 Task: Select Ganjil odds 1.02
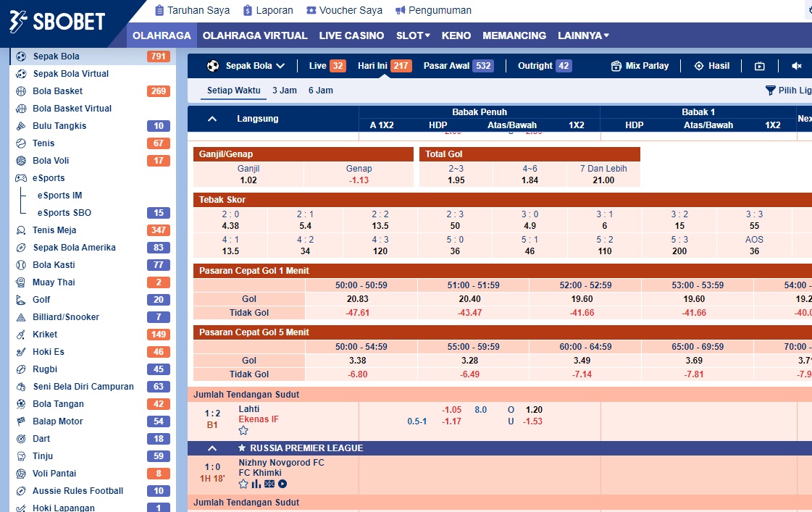pos(248,180)
